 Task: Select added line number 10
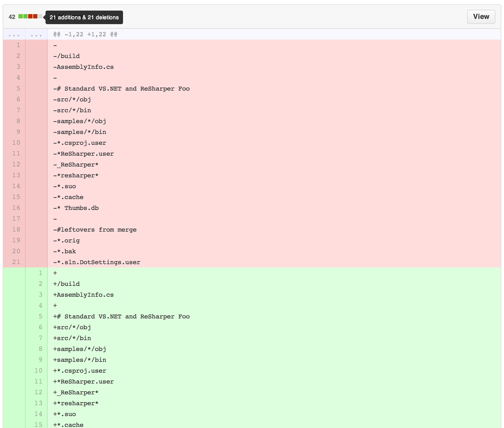click(x=38, y=371)
